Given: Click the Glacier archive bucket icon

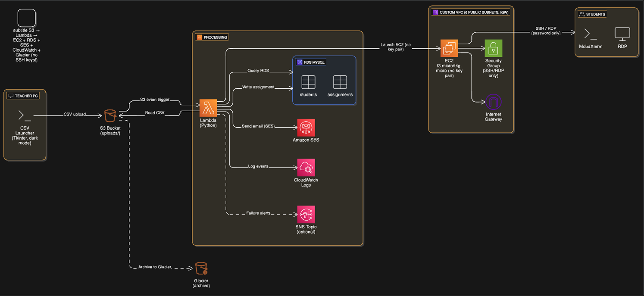Looking at the screenshot, I should coord(201,268).
